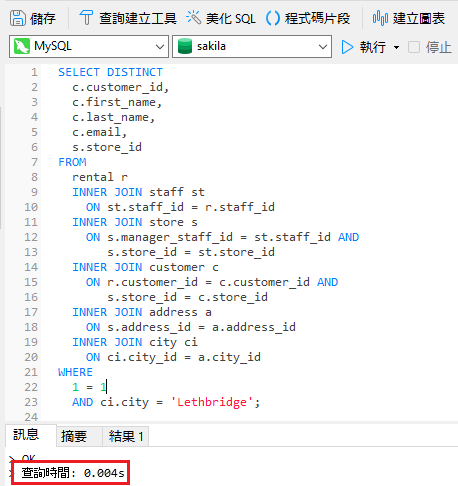
Task: Click the c.last_name, column line
Action: click(x=114, y=117)
